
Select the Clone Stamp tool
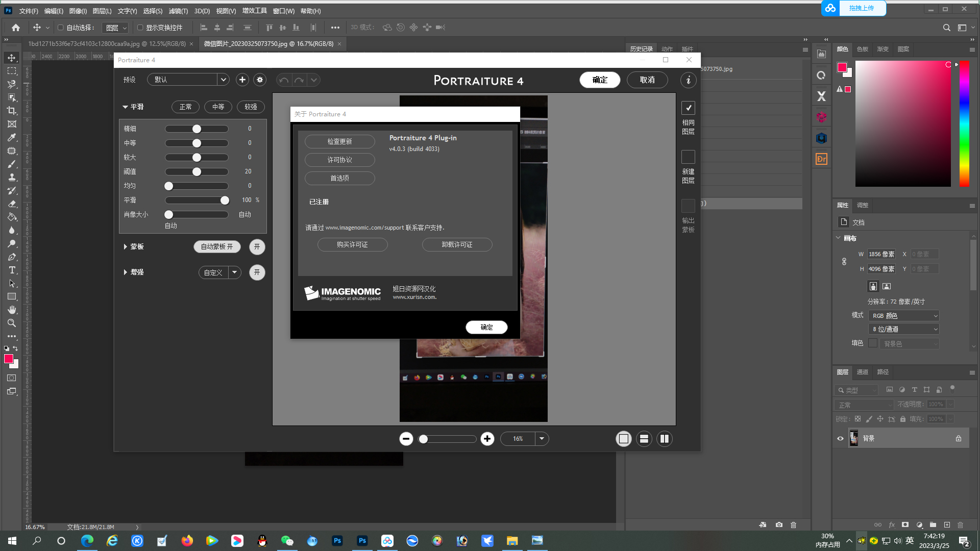click(12, 177)
